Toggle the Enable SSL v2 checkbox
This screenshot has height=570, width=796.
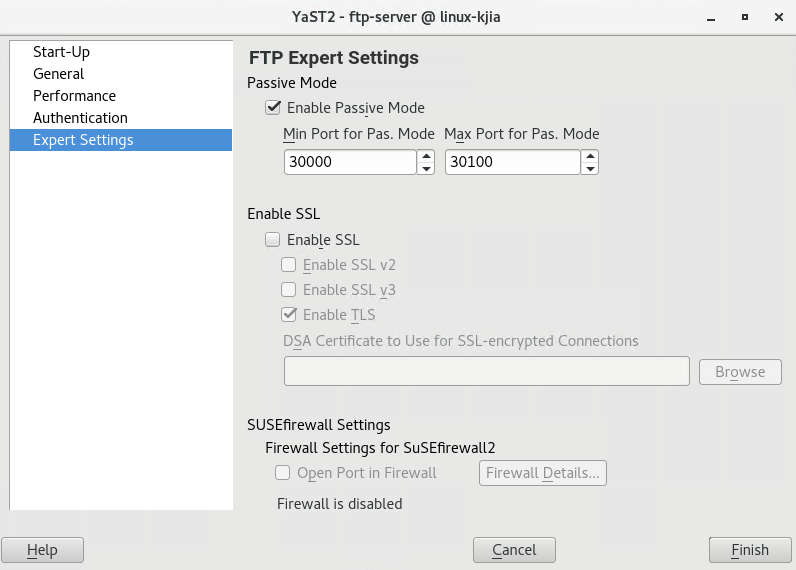(x=289, y=265)
